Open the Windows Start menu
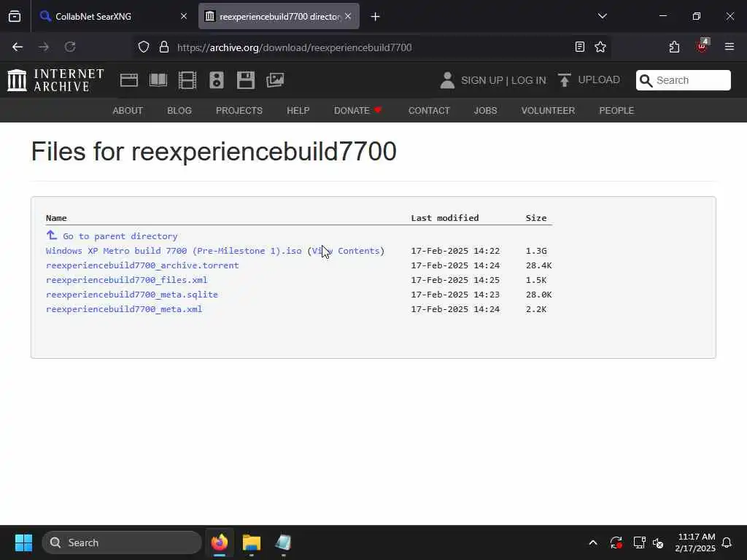This screenshot has width=747, height=560. pyautogui.click(x=23, y=542)
